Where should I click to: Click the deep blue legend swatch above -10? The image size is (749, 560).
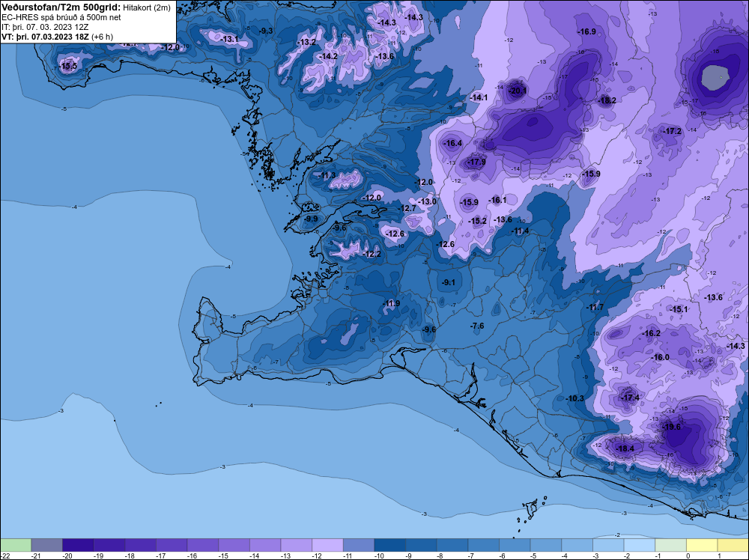[390, 545]
